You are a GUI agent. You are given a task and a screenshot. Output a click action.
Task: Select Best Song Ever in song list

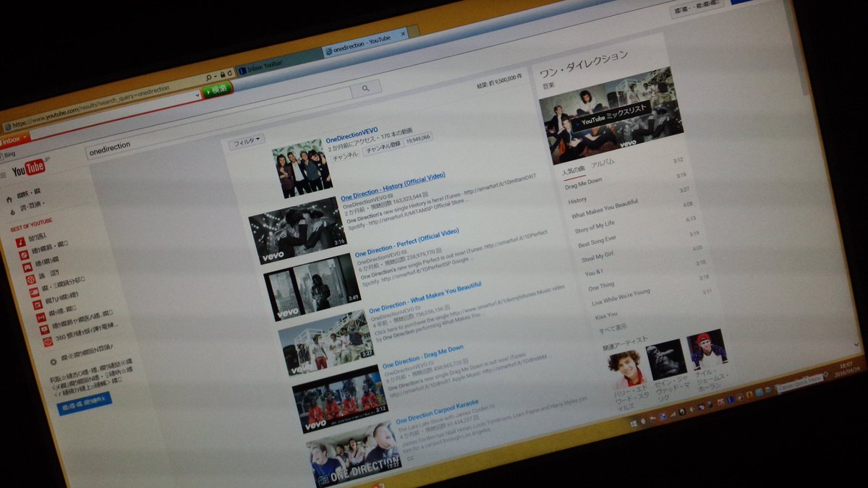[597, 241]
